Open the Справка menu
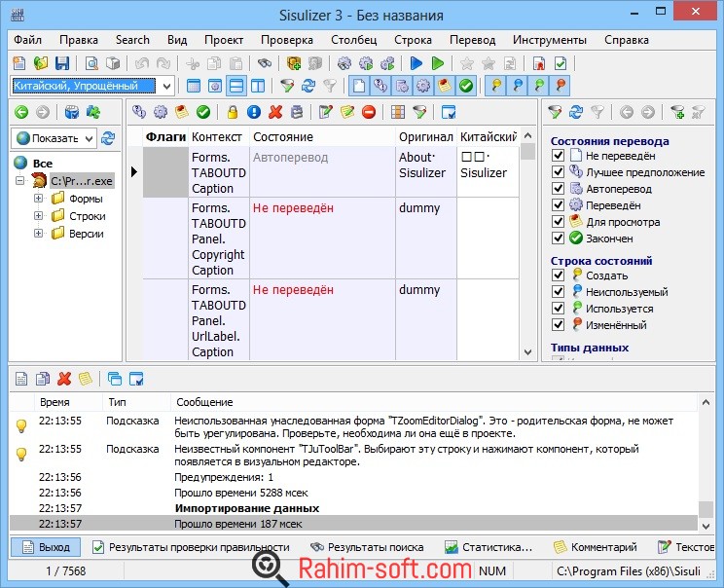 coord(627,40)
